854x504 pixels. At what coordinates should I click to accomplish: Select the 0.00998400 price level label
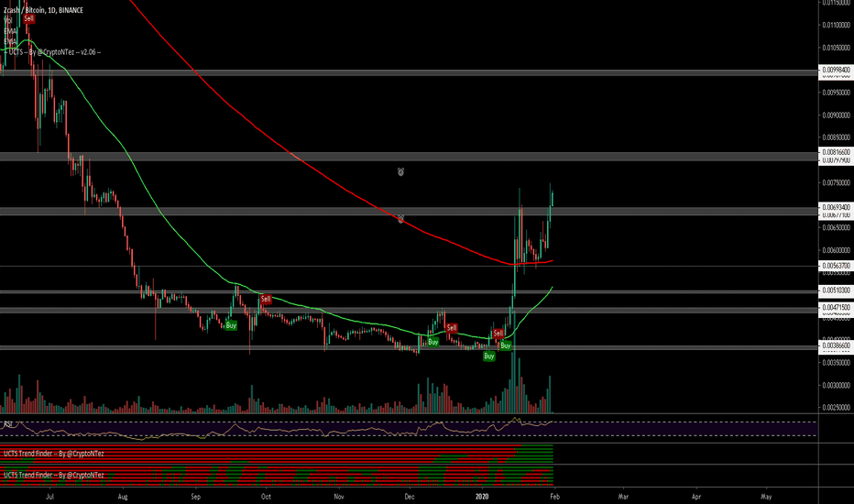pyautogui.click(x=836, y=71)
